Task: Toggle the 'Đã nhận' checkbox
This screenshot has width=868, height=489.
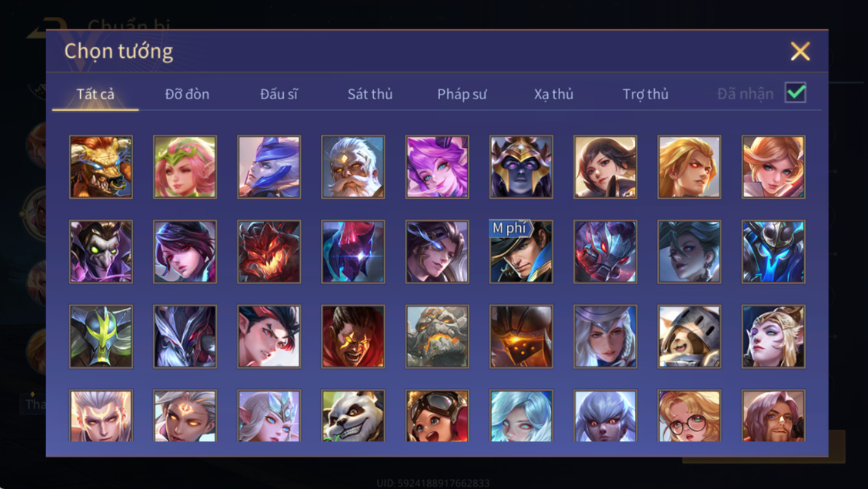Action: tap(796, 92)
